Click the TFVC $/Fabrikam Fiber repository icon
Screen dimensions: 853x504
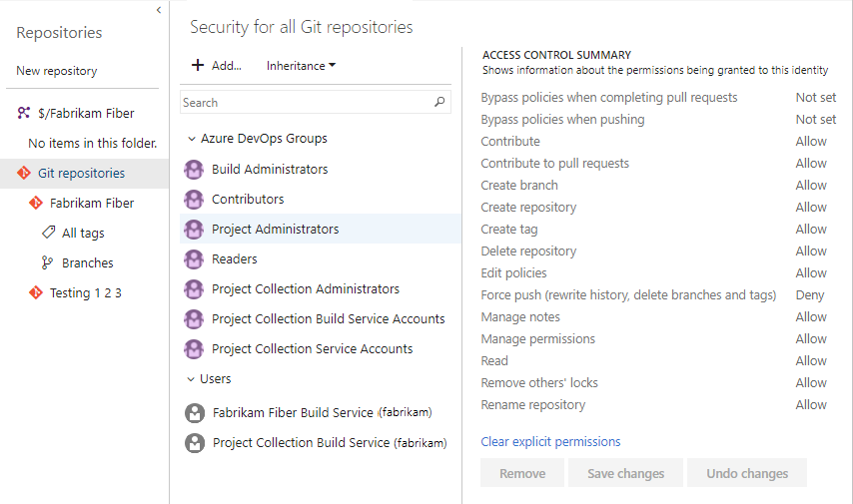coord(25,113)
